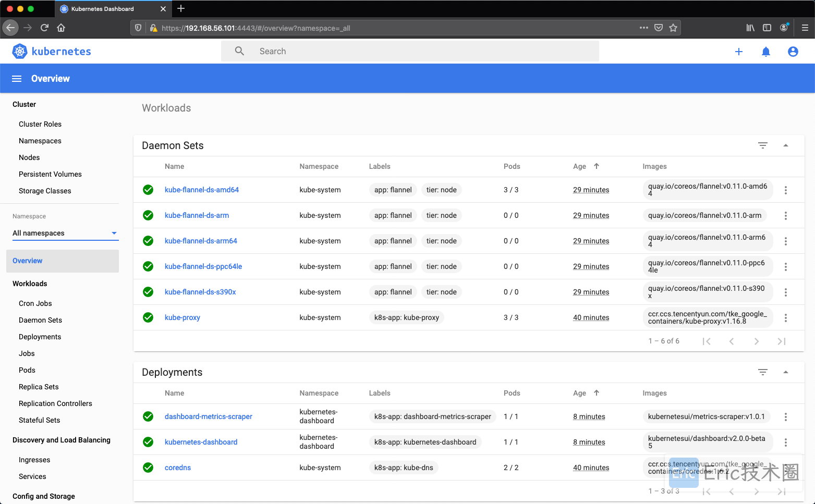Open dashboard-metrics-scraper deployment link
Viewport: 815px width, 504px height.
pos(209,416)
